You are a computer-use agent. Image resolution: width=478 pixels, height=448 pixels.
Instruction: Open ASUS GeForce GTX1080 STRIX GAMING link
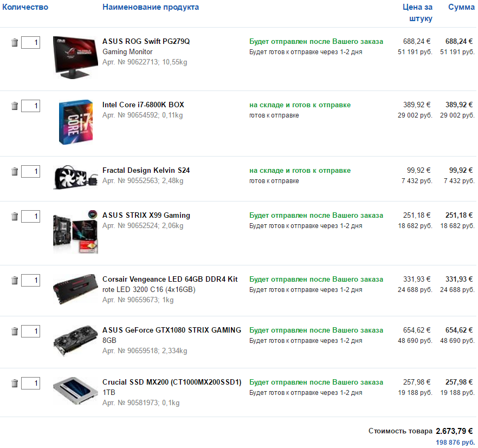tap(172, 330)
